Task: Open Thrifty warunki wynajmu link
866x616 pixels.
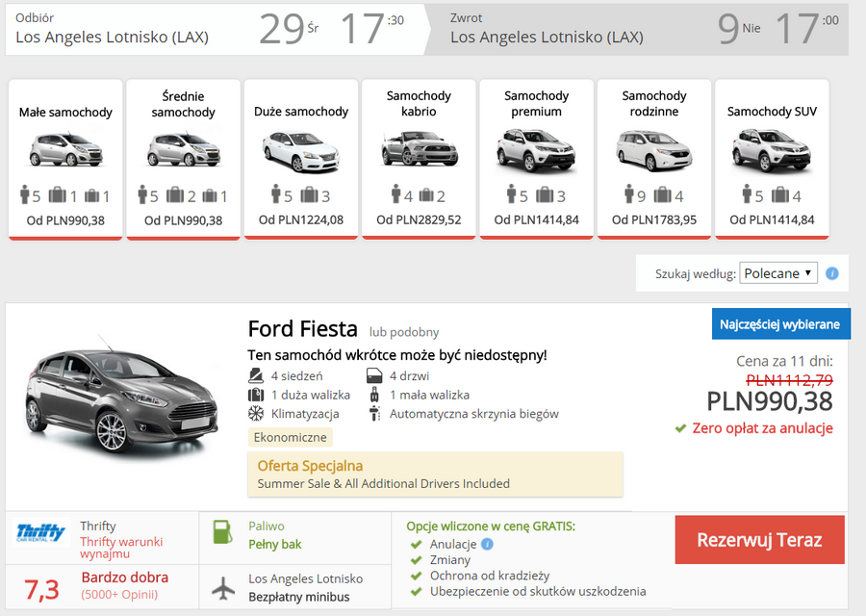Action: click(121, 548)
